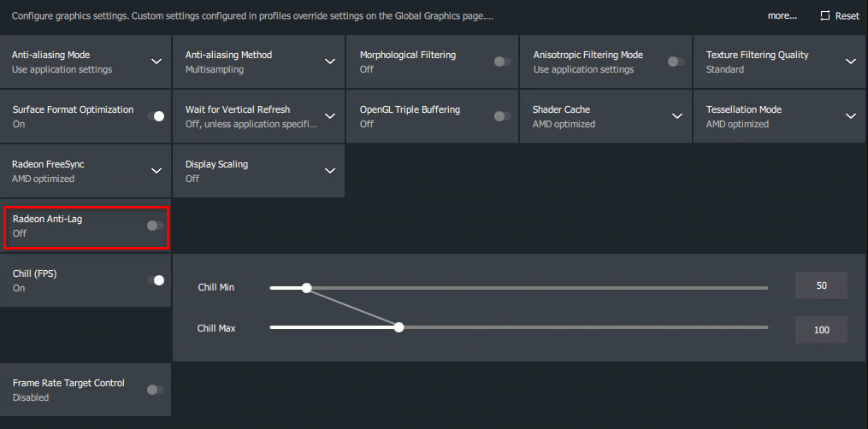The width and height of the screenshot is (868, 429).
Task: Enable OpenGL Triple Buffering
Action: click(x=503, y=116)
